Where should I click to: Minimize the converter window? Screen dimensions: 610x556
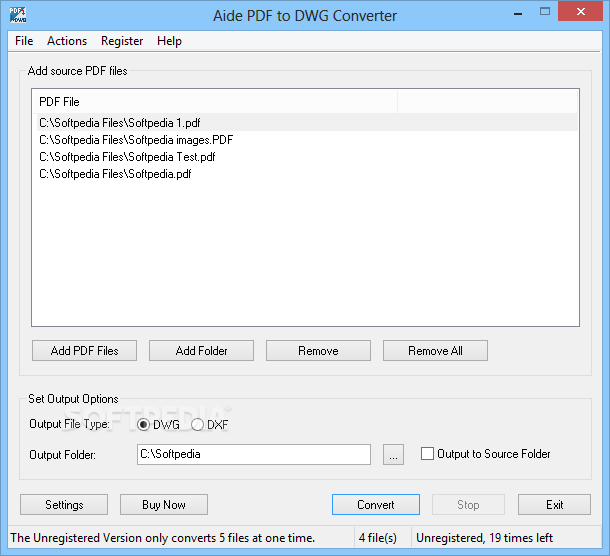pyautogui.click(x=518, y=13)
